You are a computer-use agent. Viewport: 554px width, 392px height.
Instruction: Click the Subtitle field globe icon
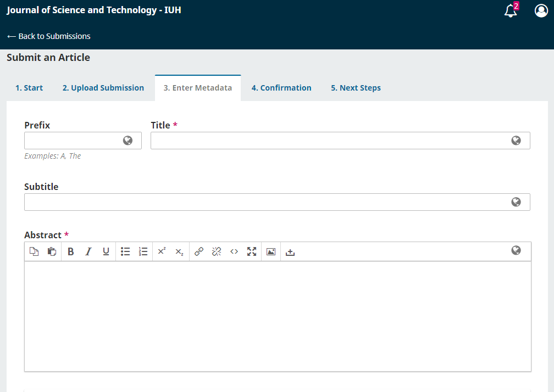coord(516,202)
